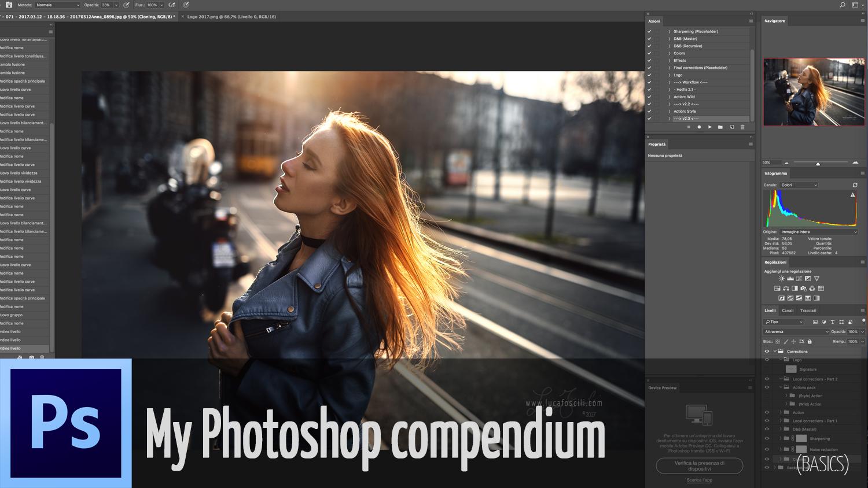The height and width of the screenshot is (488, 868).
Task: Lock all with the padlock icon
Action: 810,342
